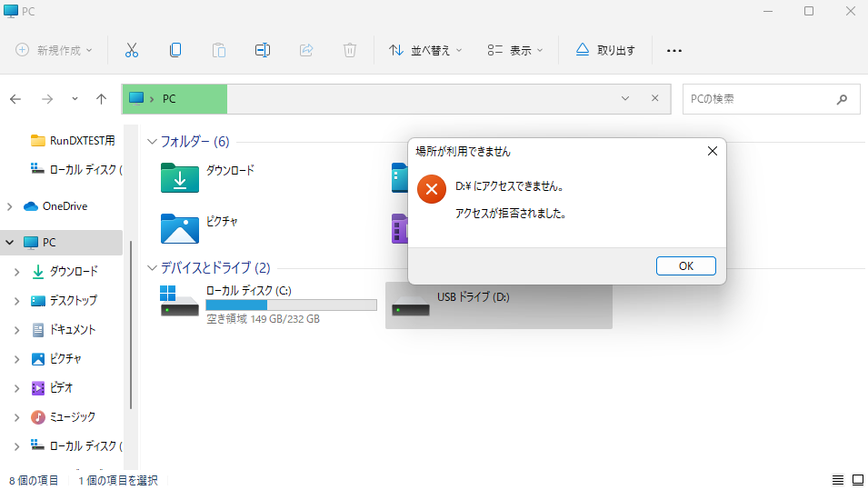Screen dimensions: 868x490
Task: Collapse the デバイスとドライブ group
Action: 152,268
